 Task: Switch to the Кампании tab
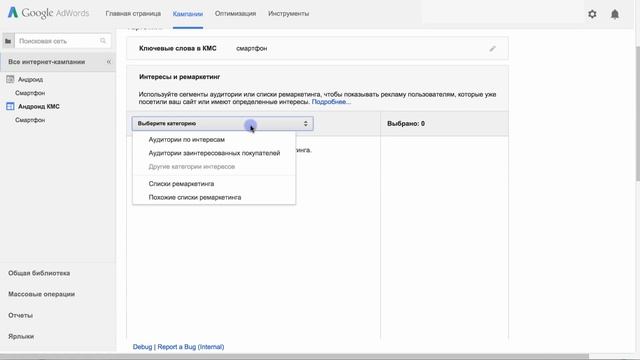click(188, 14)
